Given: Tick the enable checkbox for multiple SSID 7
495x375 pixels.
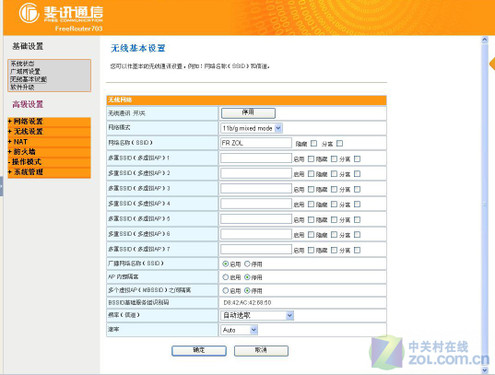Looking at the screenshot, I should 311,250.
